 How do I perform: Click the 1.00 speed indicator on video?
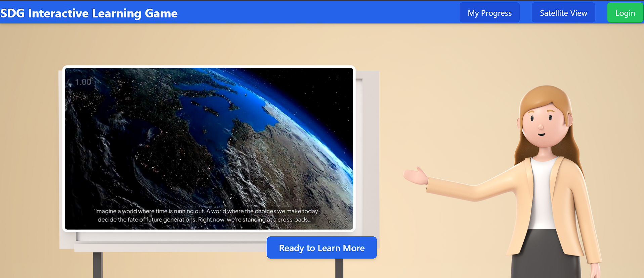click(x=83, y=82)
